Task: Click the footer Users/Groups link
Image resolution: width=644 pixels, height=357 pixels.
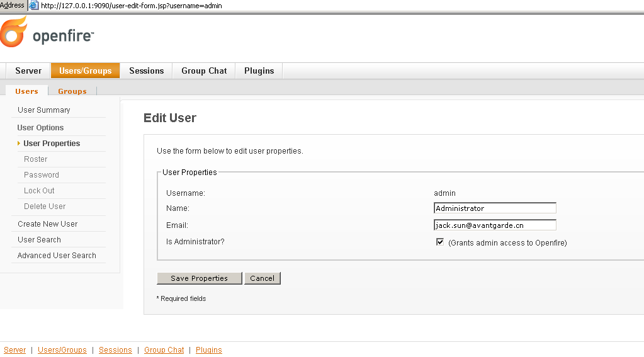Action: point(62,350)
